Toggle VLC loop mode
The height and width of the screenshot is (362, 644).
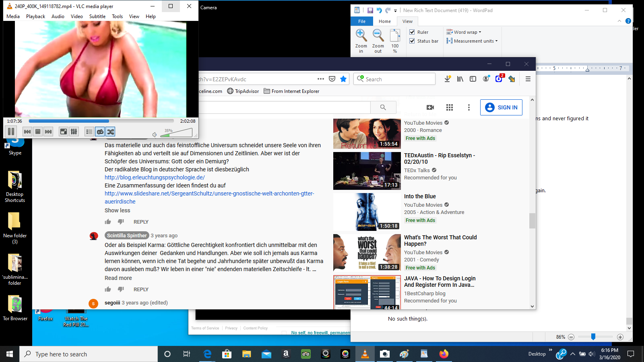point(100,132)
